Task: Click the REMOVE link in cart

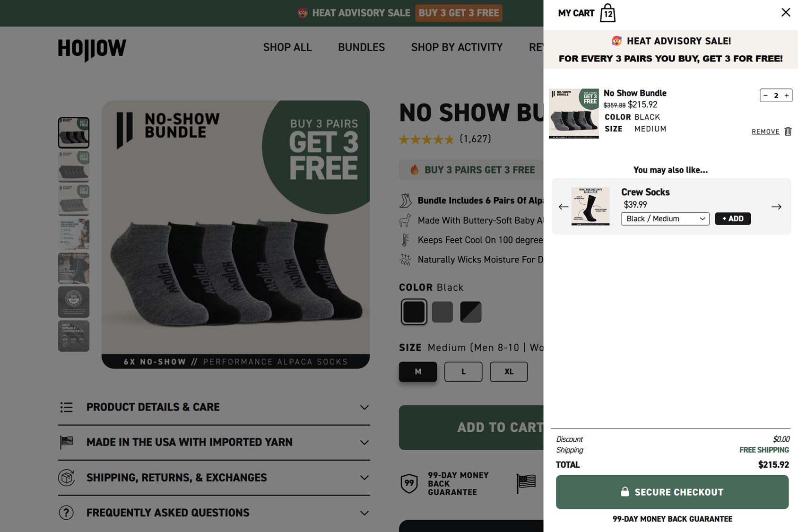Action: click(765, 131)
